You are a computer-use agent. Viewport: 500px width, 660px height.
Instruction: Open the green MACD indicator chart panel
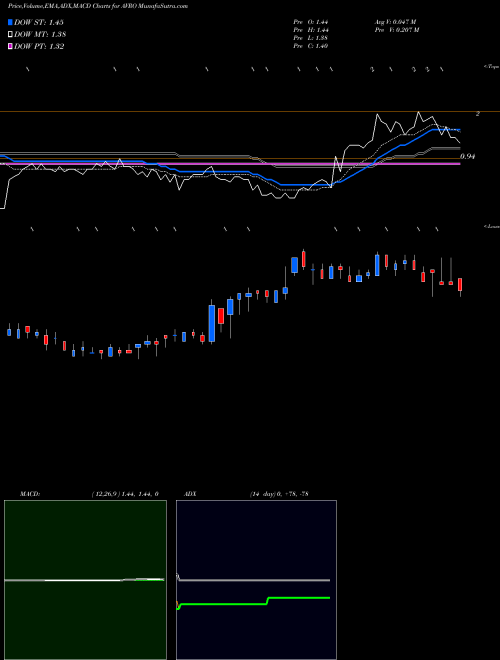[85, 580]
